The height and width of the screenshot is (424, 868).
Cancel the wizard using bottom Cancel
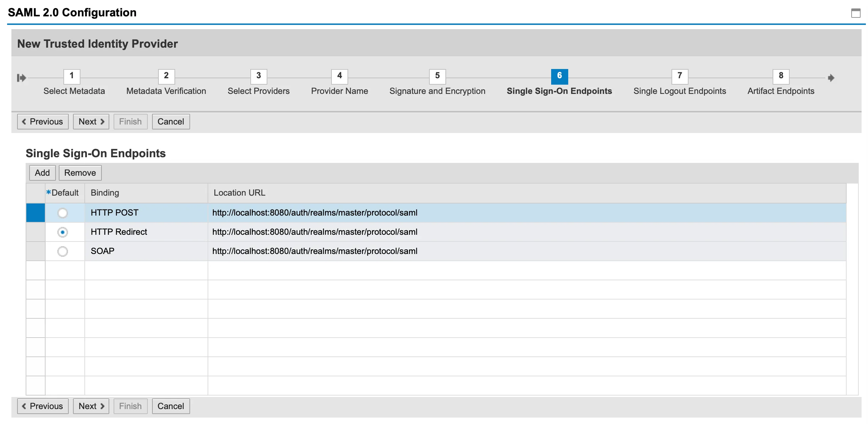click(x=171, y=406)
